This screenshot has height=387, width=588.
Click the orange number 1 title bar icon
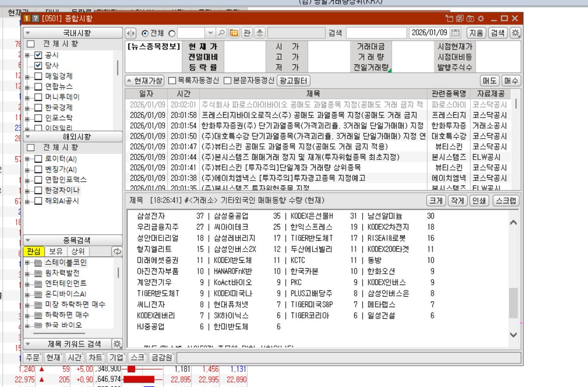(26, 19)
